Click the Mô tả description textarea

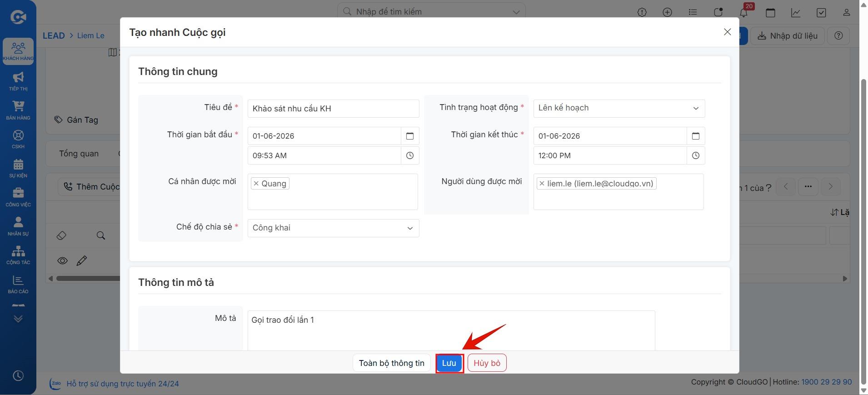451,330
